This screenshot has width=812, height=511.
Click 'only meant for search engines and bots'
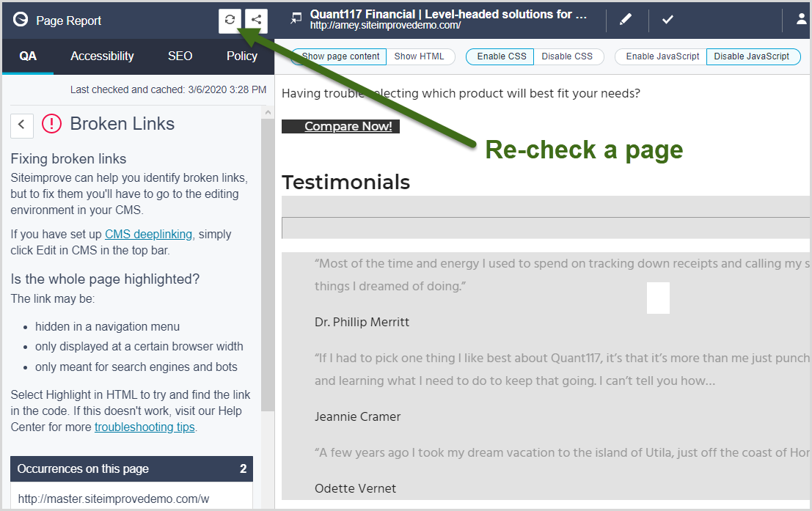click(x=136, y=367)
